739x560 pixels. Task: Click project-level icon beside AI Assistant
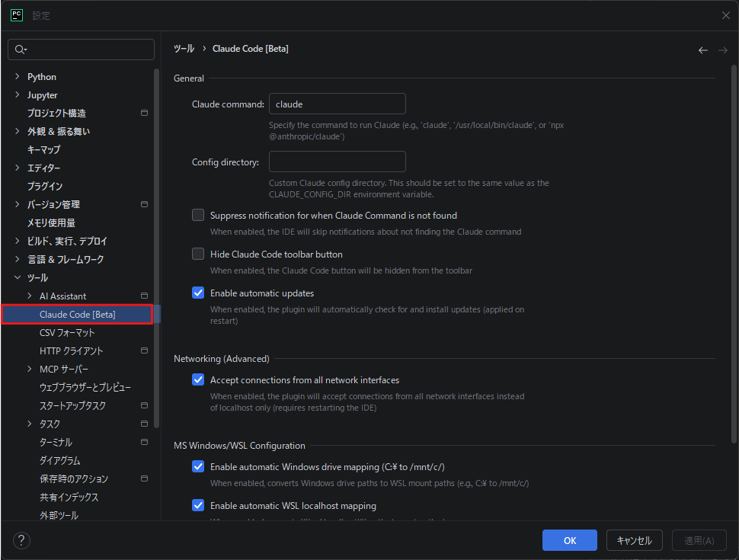(144, 296)
